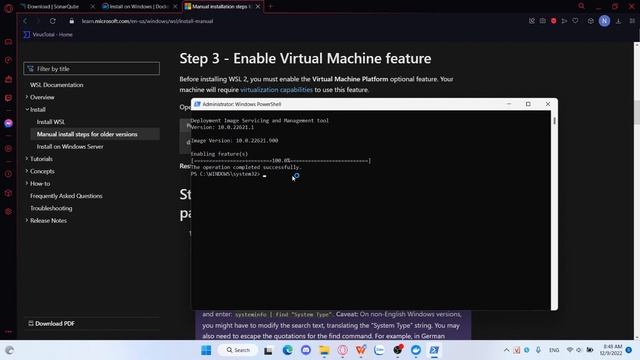Click the browser back arrow
This screenshot has width=640, height=360.
click(x=25, y=21)
